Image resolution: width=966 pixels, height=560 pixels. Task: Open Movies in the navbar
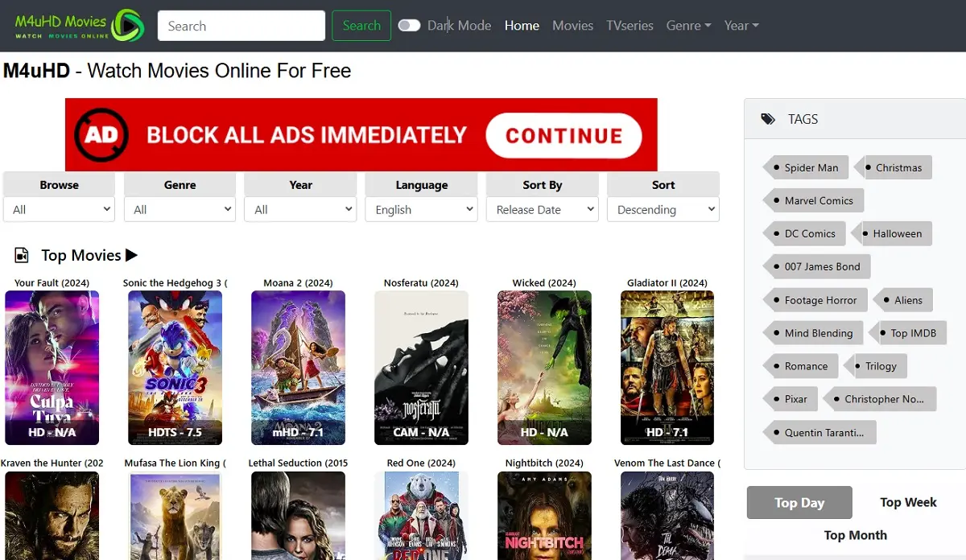pyautogui.click(x=572, y=26)
